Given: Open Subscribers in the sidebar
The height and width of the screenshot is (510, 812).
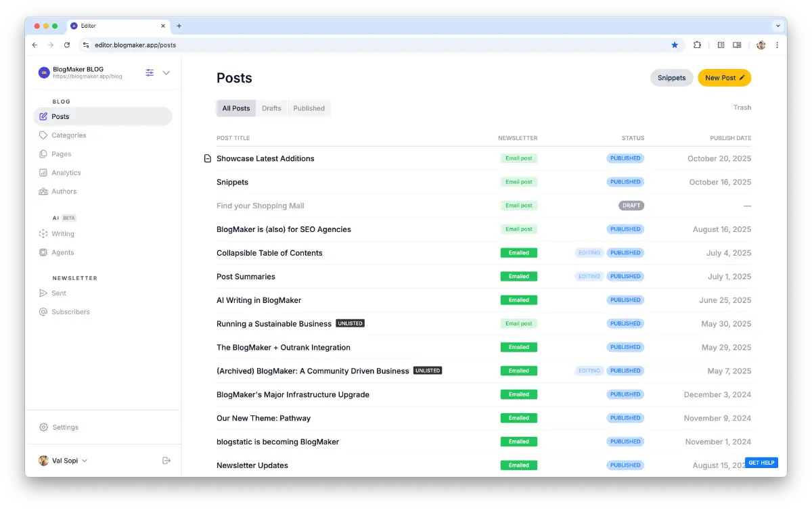Looking at the screenshot, I should [70, 312].
